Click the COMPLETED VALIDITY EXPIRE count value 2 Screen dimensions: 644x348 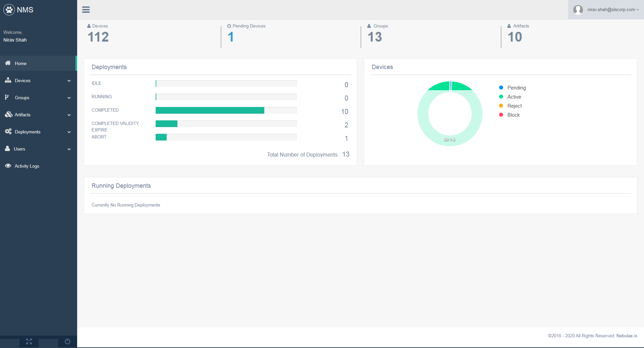(346, 125)
